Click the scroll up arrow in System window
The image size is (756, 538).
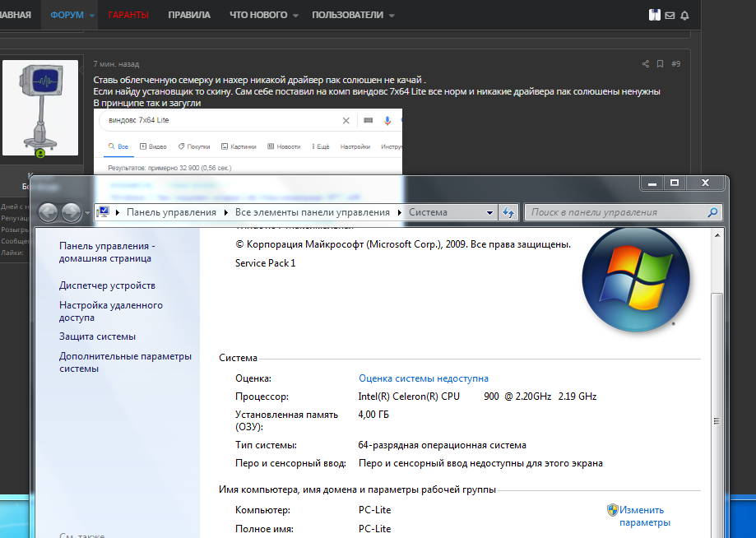[717, 235]
